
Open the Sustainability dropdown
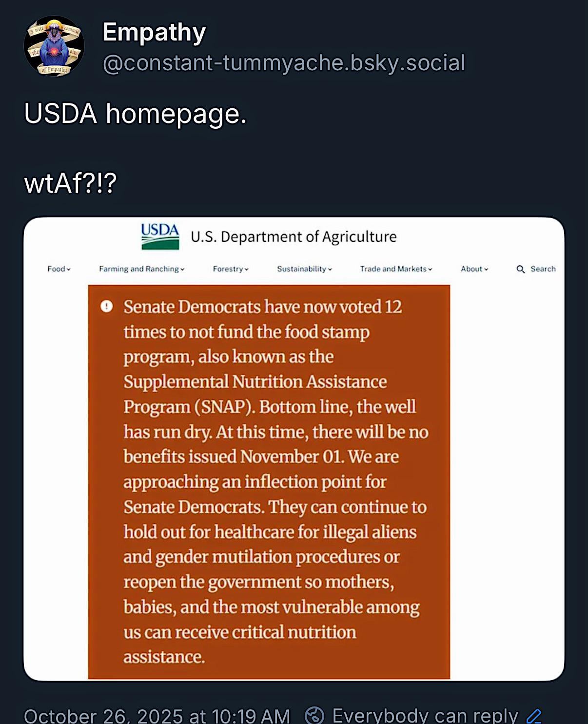click(304, 269)
